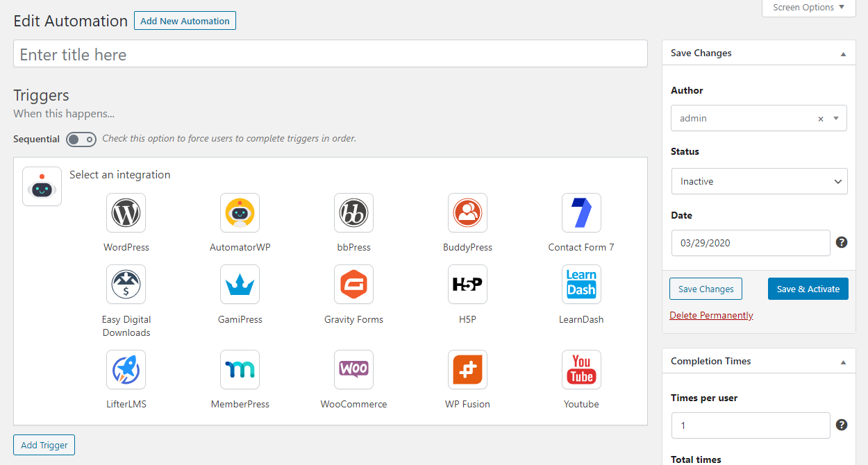Select the WordPress integration icon
Screen dimensions: 868x465
[x=126, y=212]
